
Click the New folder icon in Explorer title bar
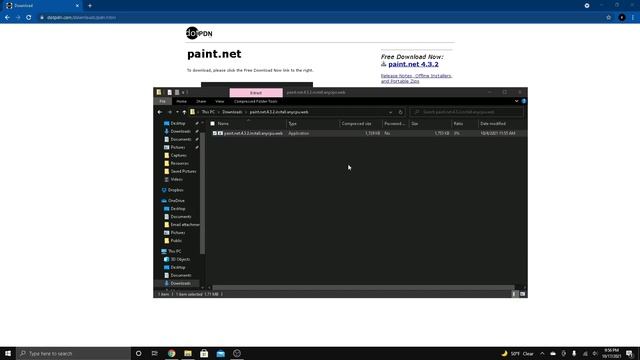177,92
